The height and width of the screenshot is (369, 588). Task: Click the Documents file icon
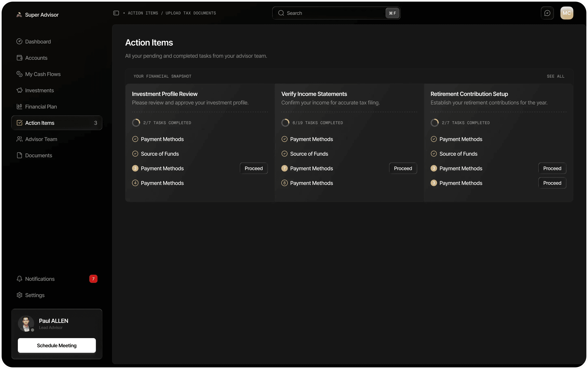pos(19,155)
